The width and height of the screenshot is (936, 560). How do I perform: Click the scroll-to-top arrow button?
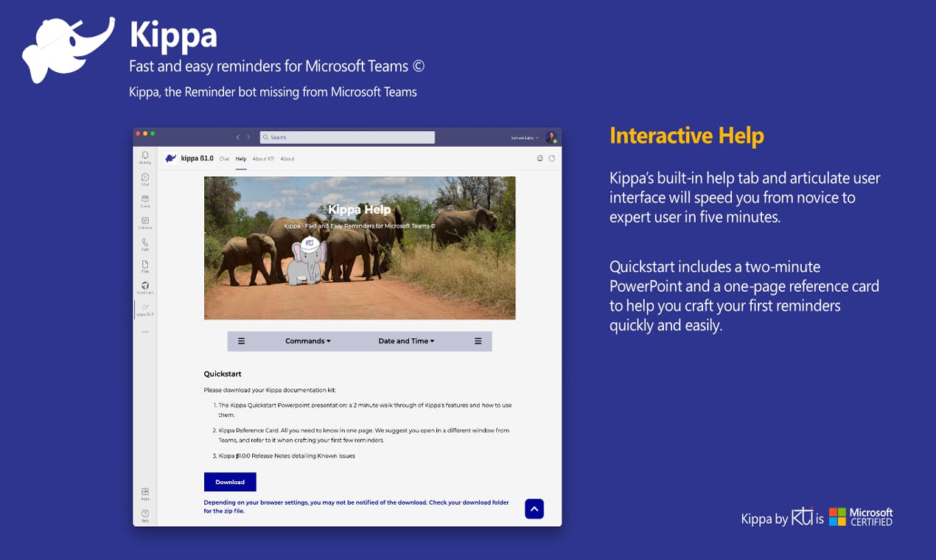tap(534, 508)
